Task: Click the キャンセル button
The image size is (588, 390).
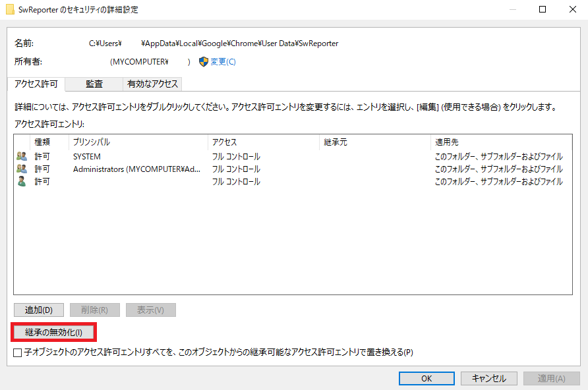Action: pyautogui.click(x=489, y=378)
